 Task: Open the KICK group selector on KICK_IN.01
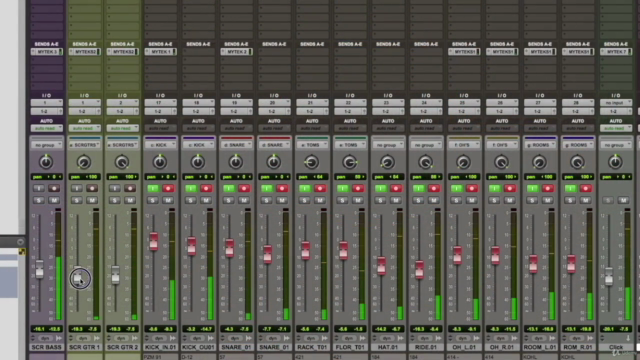160,145
